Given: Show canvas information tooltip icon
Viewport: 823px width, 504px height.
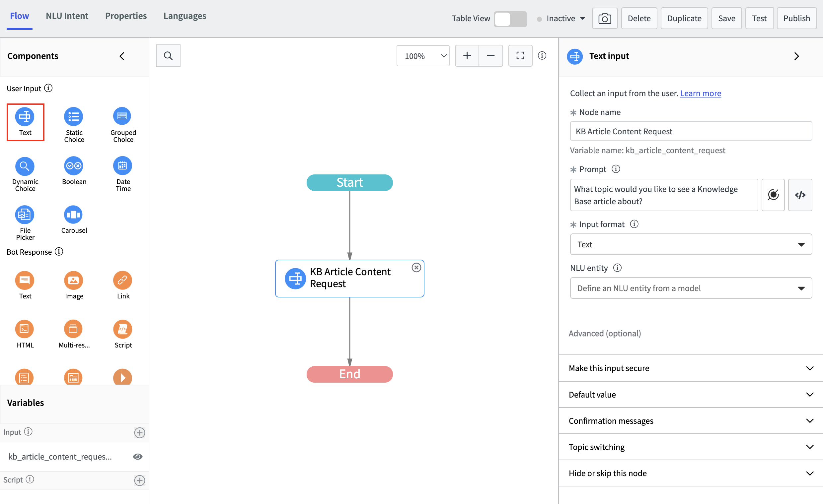Looking at the screenshot, I should 542,55.
